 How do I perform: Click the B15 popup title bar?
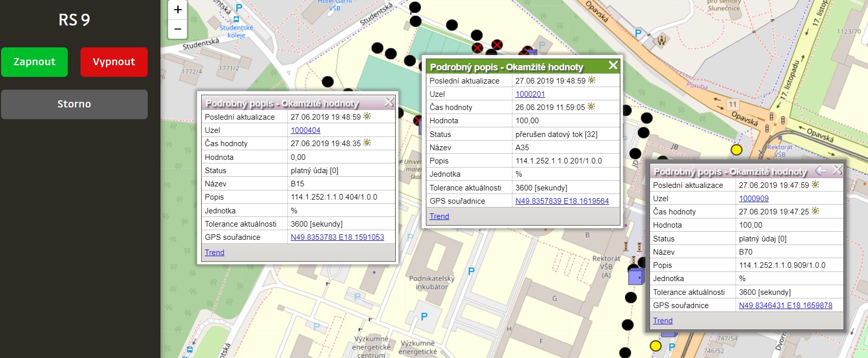pyautogui.click(x=299, y=103)
